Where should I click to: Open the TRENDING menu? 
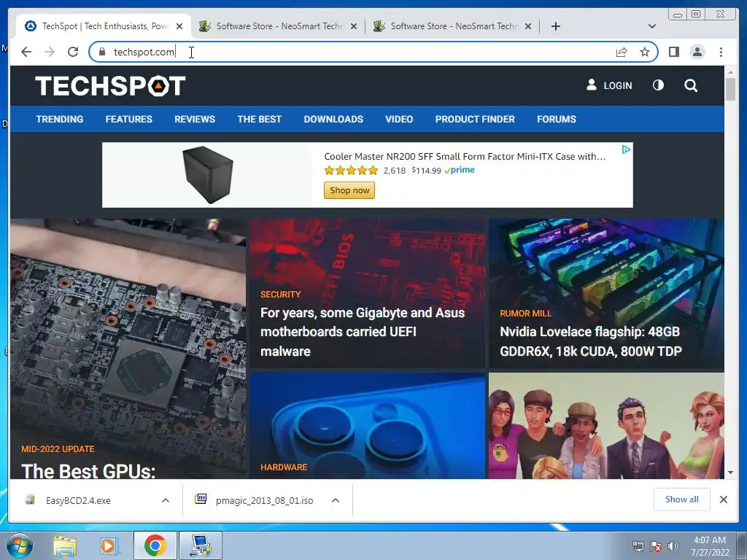coord(60,119)
